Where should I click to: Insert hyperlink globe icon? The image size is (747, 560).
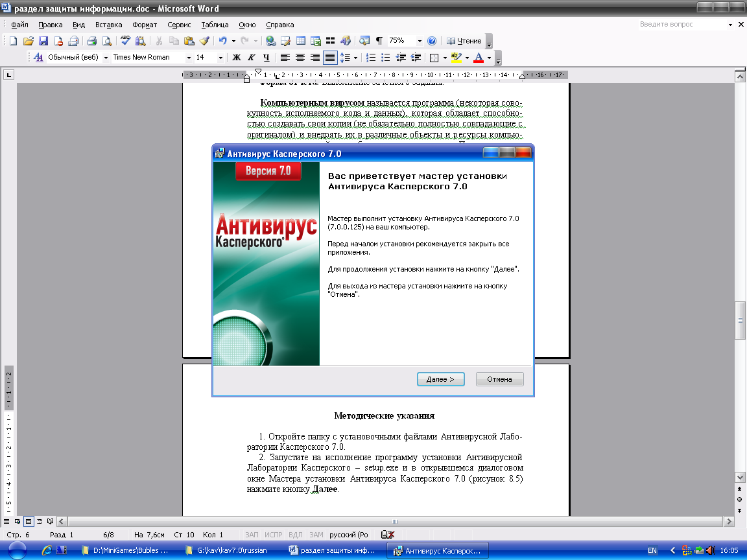click(270, 41)
